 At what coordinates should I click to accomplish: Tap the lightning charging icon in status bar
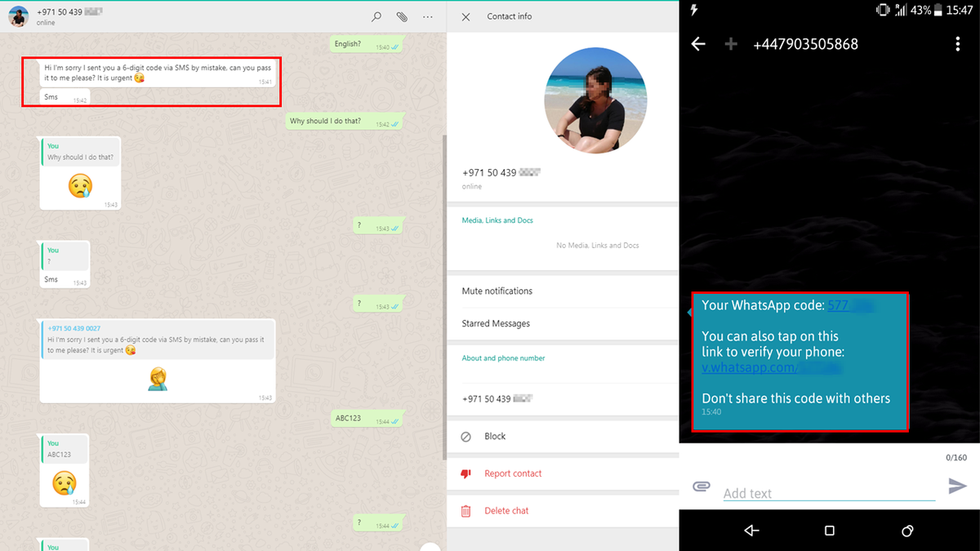[x=695, y=10]
